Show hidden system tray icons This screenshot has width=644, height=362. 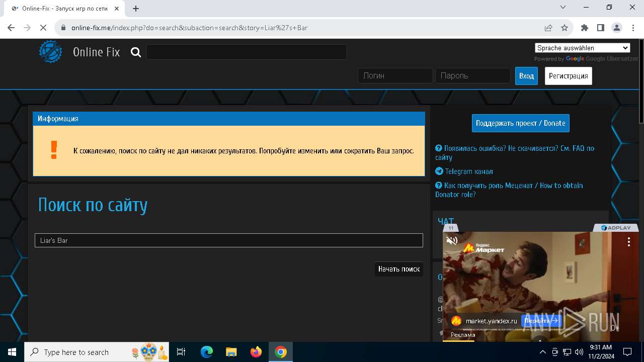click(x=542, y=352)
